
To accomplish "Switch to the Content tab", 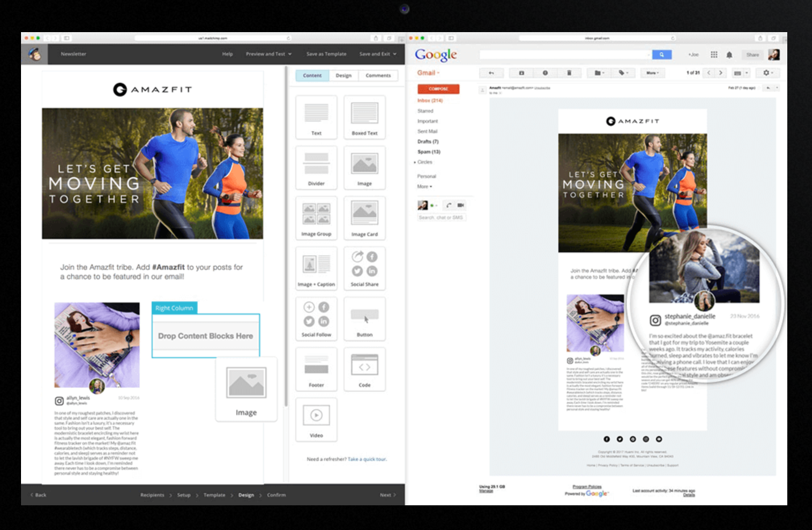I will pos(312,75).
